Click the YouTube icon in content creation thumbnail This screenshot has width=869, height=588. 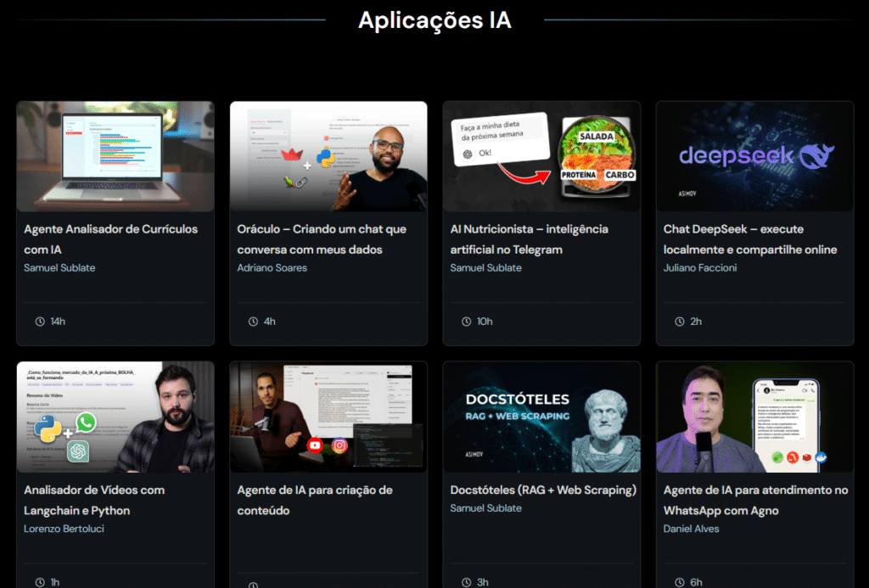(x=315, y=445)
